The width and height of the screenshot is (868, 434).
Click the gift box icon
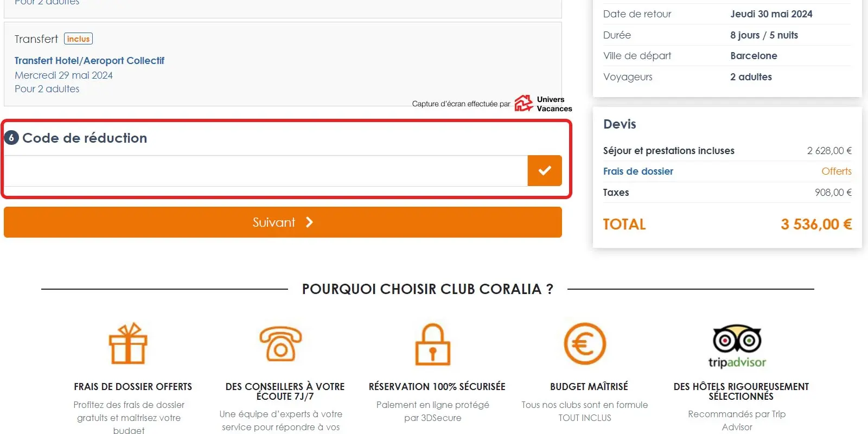point(128,344)
